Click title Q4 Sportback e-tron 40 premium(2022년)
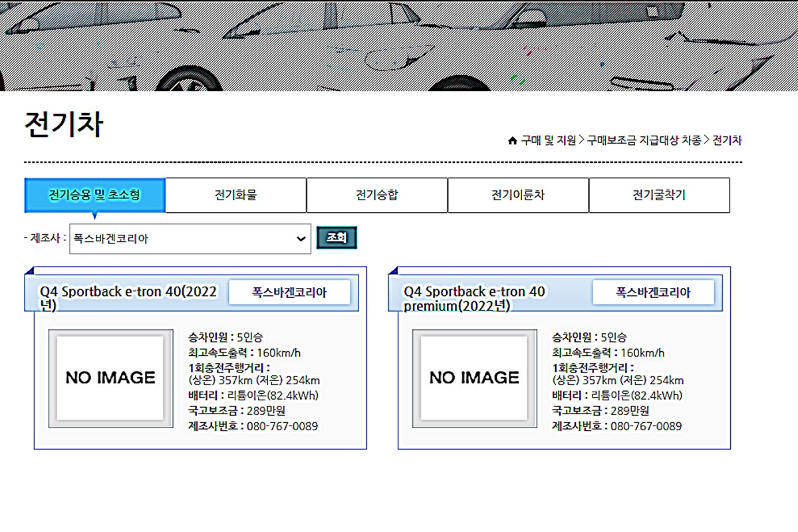798x532 pixels. point(474,299)
